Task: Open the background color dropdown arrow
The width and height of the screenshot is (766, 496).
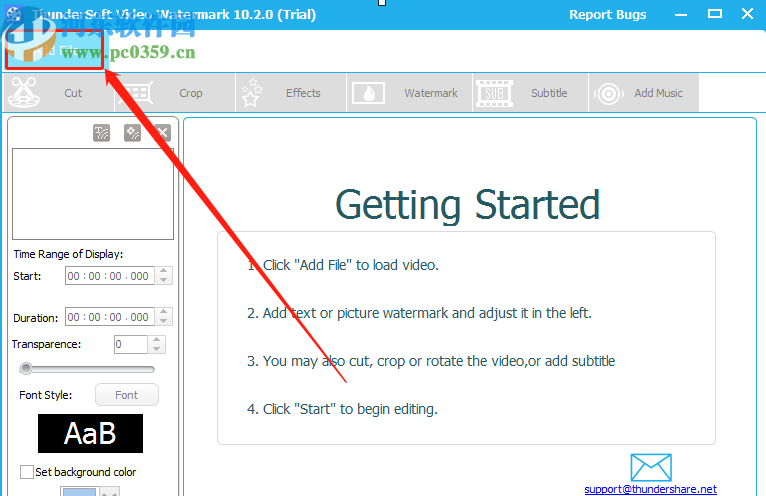Action: 110,492
